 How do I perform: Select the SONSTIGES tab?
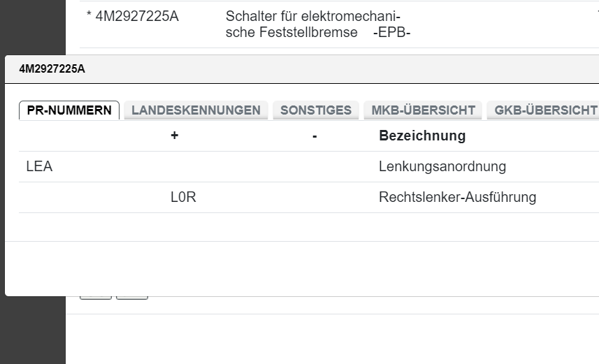tap(316, 110)
